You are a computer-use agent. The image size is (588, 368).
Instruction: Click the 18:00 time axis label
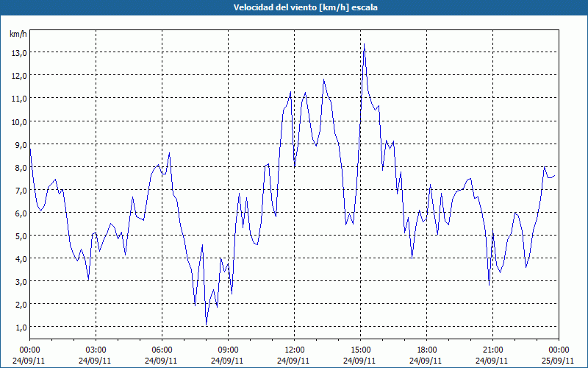coord(426,350)
